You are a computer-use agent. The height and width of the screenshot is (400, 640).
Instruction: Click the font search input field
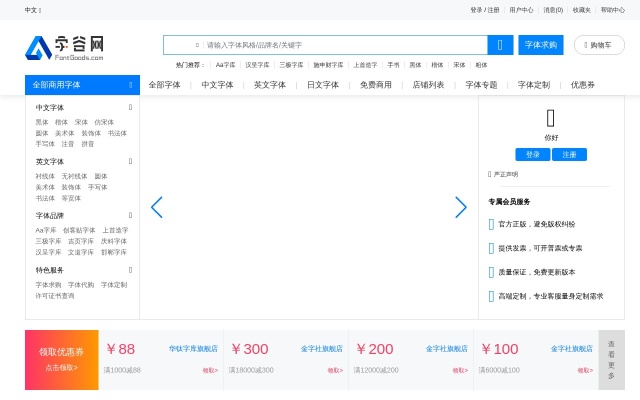click(340, 45)
